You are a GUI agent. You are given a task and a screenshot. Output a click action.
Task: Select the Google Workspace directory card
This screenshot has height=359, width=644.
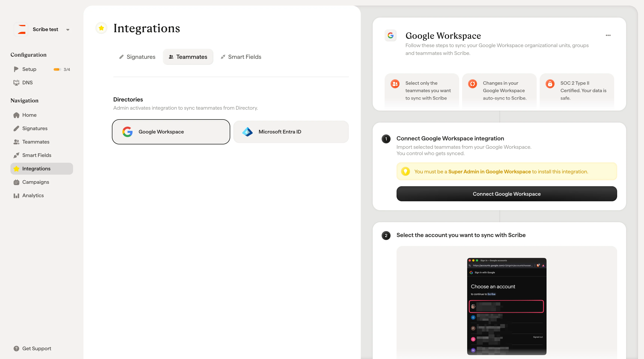click(x=171, y=132)
